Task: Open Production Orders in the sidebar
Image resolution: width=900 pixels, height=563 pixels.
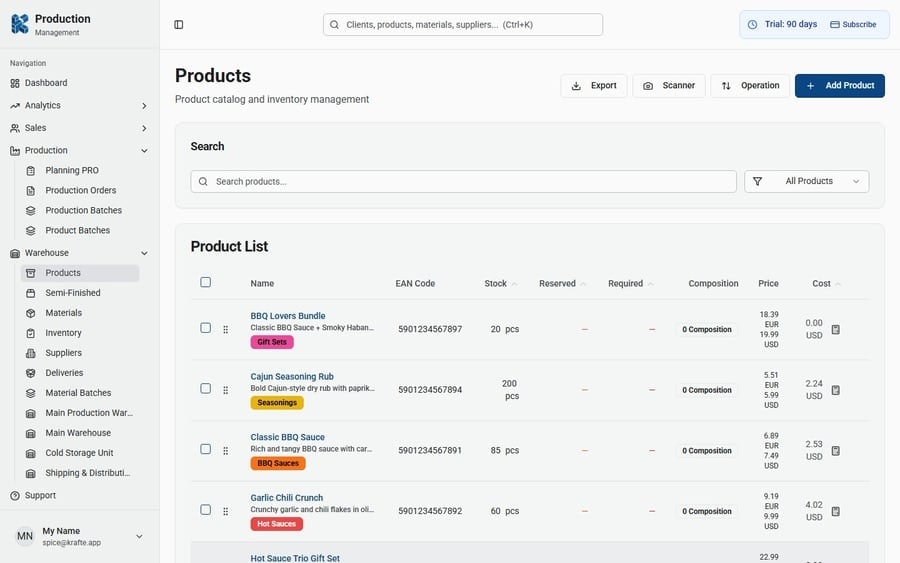Action: [x=80, y=191]
